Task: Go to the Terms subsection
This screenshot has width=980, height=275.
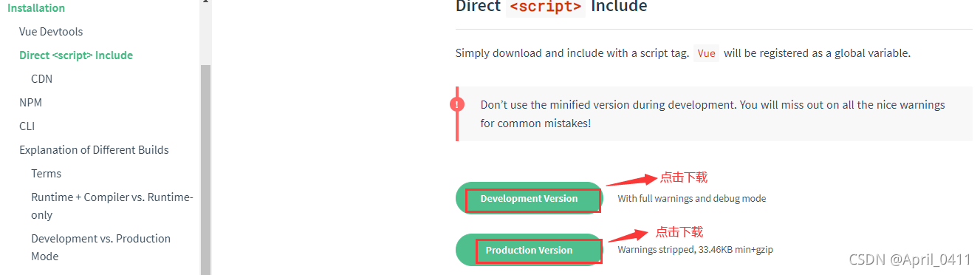Action: (x=46, y=174)
